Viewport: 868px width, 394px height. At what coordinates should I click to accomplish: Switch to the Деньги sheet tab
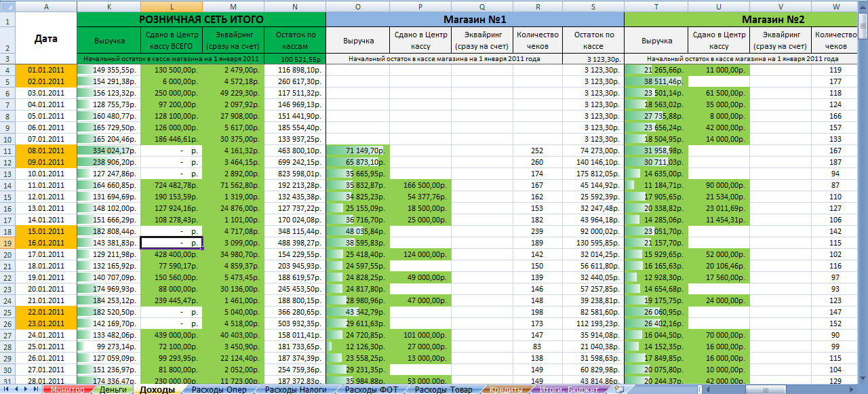click(113, 390)
